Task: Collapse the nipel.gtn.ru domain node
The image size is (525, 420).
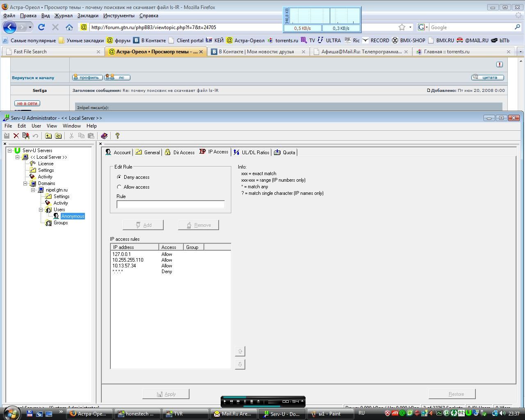Action: coord(33,190)
